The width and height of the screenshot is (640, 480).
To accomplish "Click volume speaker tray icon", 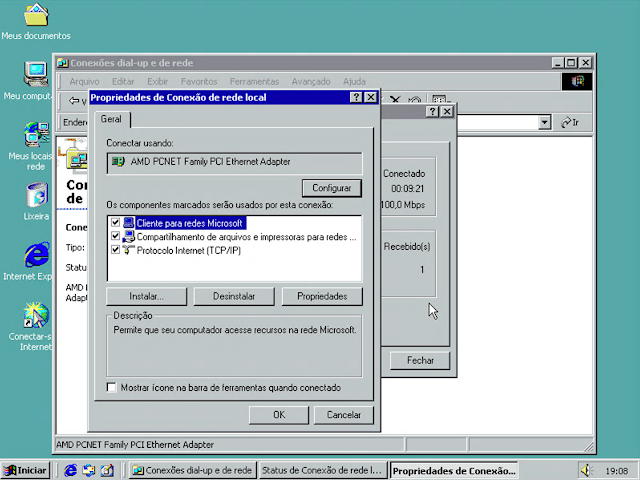I will pyautogui.click(x=586, y=470).
